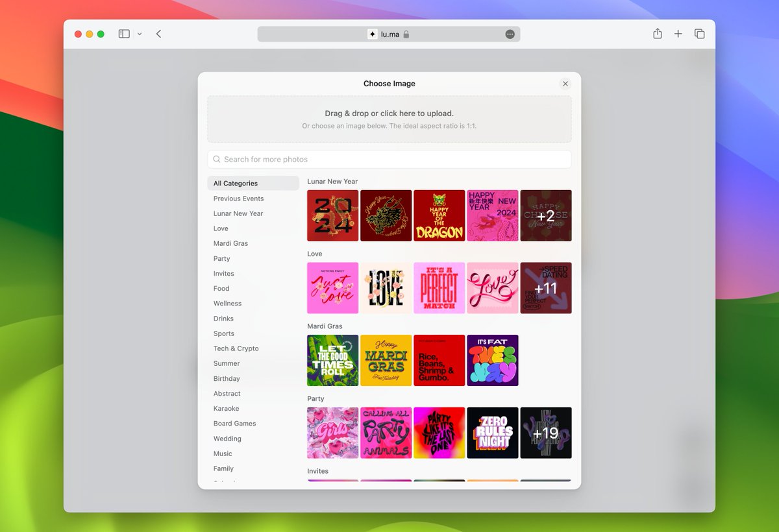Click the Search for more photos field
This screenshot has height=532, width=779.
[x=389, y=160]
